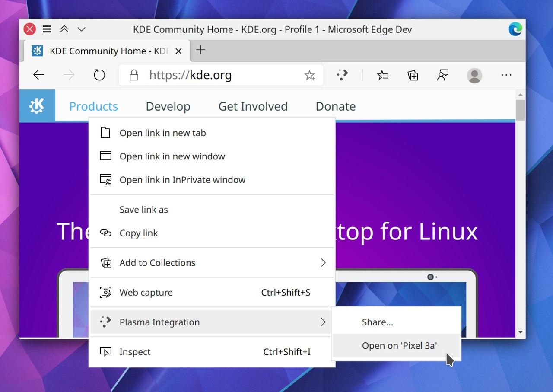This screenshot has height=392, width=553.
Task: Choose Open link in new tab
Action: click(x=212, y=133)
